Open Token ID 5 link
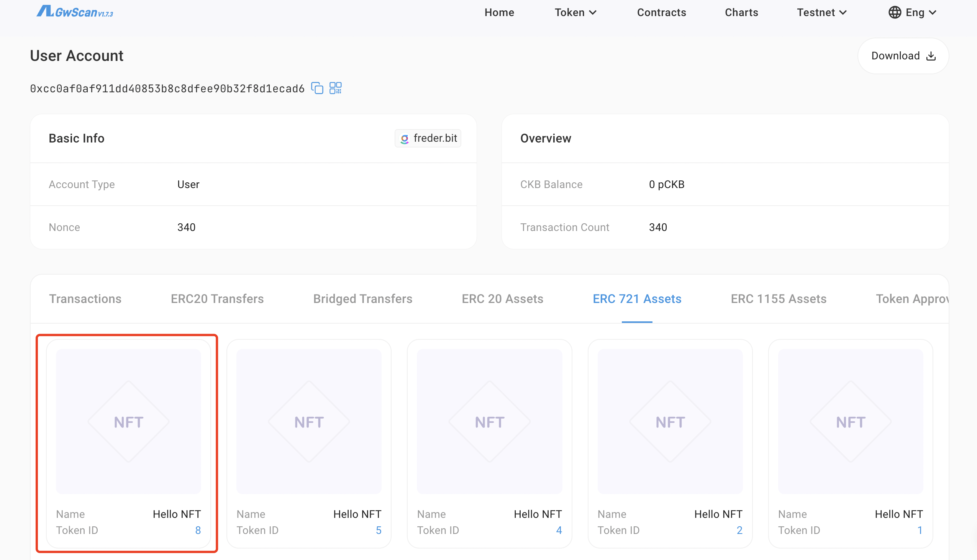The width and height of the screenshot is (977, 560). point(379,530)
